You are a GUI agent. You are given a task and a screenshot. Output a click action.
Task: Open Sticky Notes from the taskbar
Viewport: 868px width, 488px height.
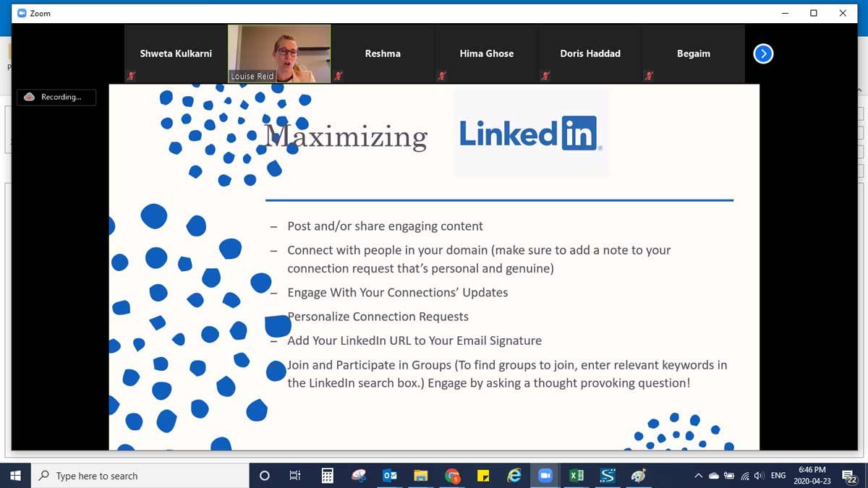coord(483,476)
